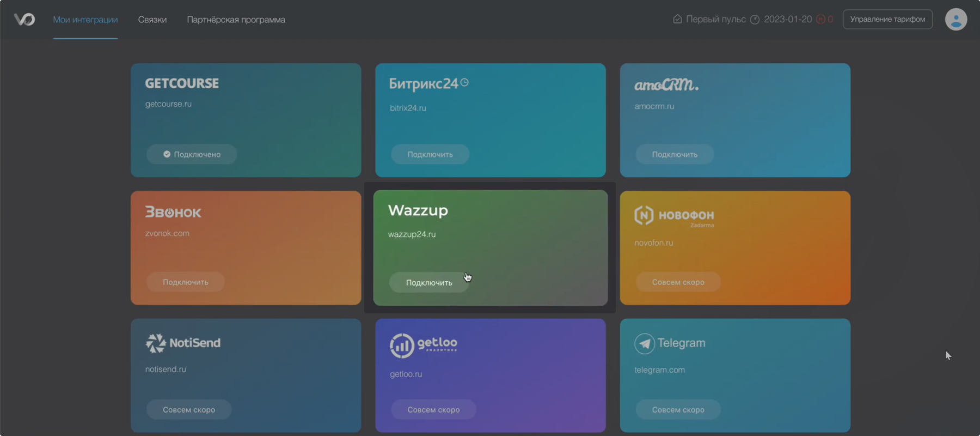Click the bitrix24.ru text

pyautogui.click(x=408, y=108)
